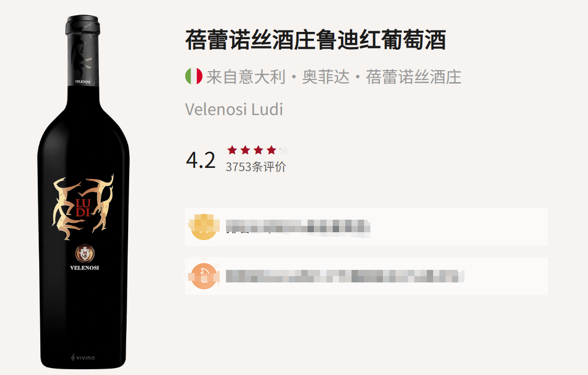The image size is (588, 375).
Task: Click the wine bottle image
Action: [83, 192]
